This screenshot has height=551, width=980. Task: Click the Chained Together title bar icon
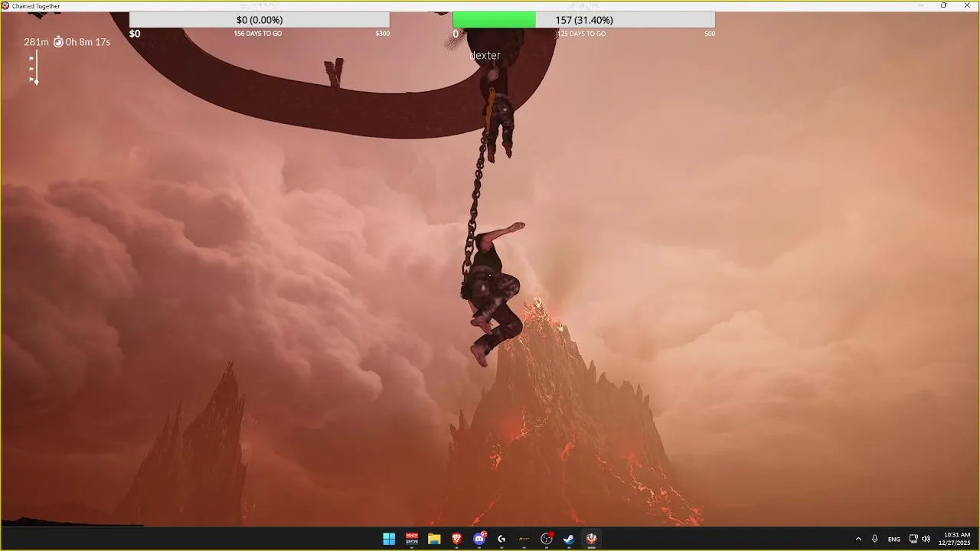[5, 5]
